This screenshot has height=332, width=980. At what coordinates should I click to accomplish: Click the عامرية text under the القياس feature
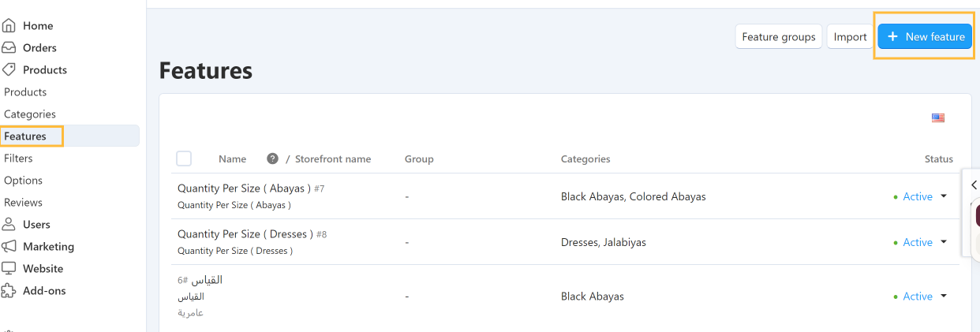(190, 312)
